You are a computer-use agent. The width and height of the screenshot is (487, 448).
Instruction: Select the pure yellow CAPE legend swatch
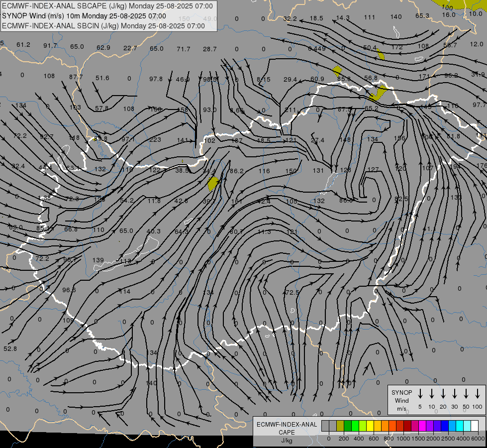click(370, 426)
